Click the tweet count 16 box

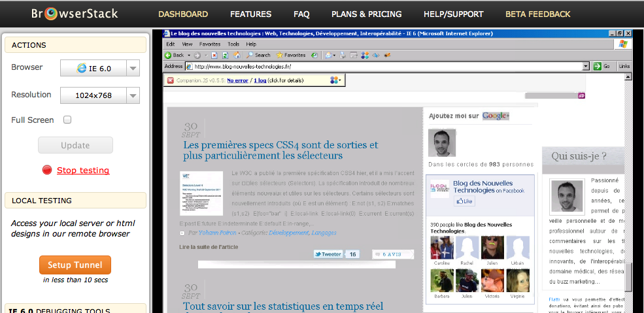pyautogui.click(x=352, y=254)
